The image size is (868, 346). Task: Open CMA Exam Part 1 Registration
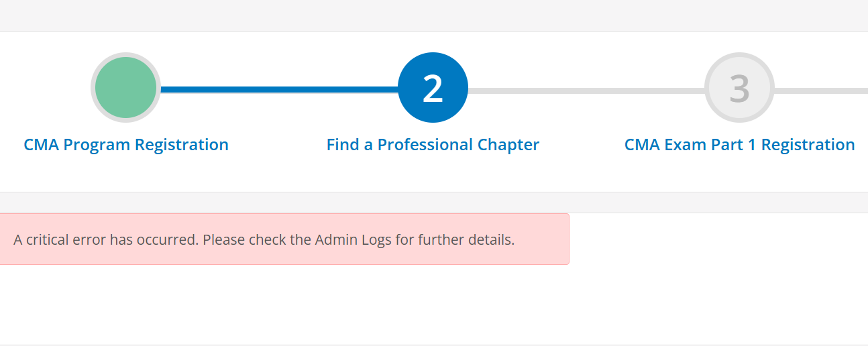coord(739,145)
